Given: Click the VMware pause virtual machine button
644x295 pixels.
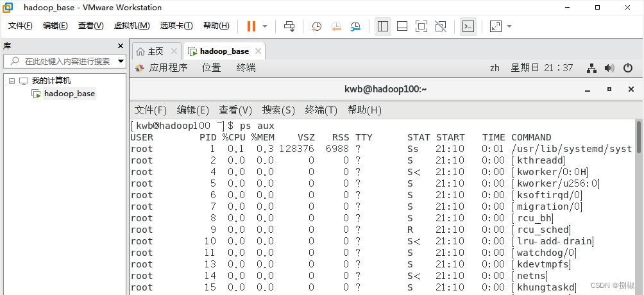Looking at the screenshot, I should click(x=251, y=26).
